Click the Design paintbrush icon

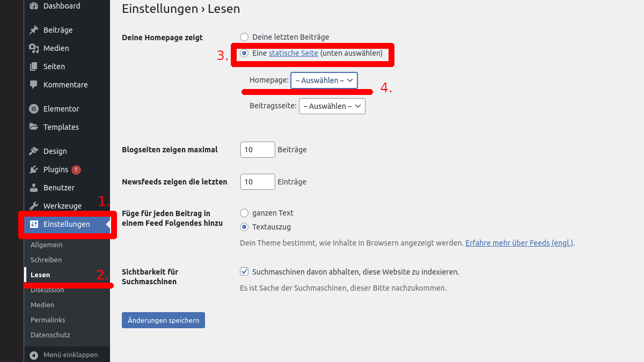[34, 151]
